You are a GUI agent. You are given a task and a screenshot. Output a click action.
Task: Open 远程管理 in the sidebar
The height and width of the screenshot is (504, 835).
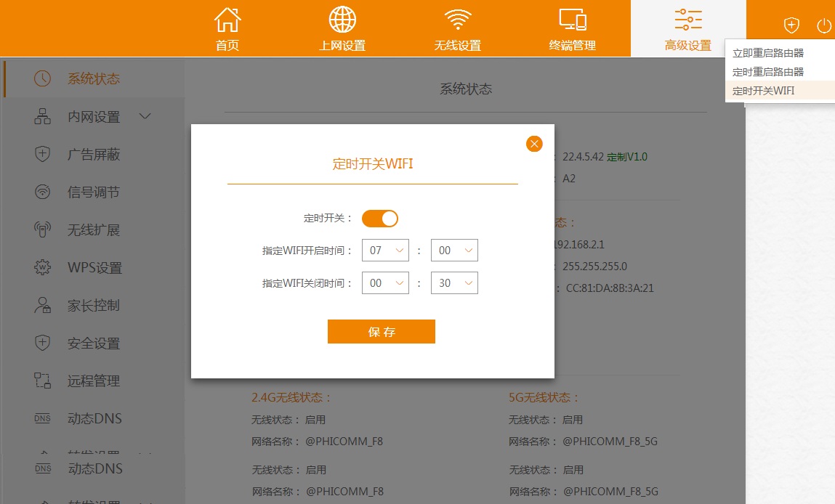point(94,381)
